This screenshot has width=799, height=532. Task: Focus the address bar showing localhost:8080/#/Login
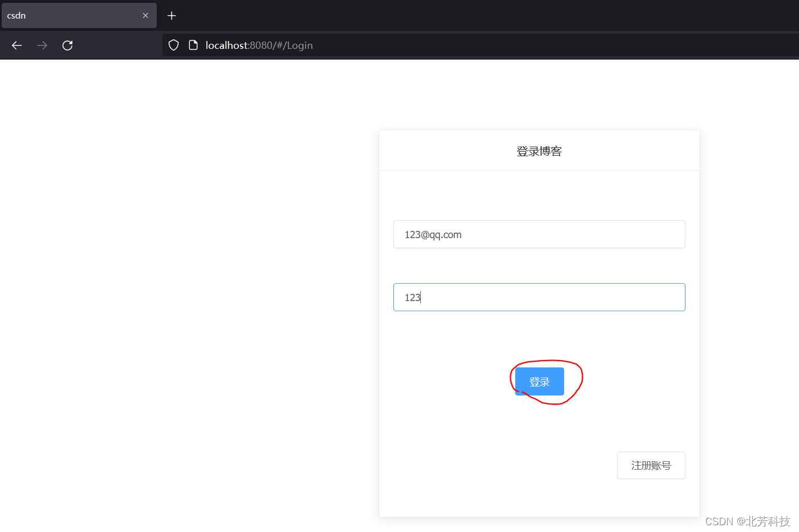point(480,46)
